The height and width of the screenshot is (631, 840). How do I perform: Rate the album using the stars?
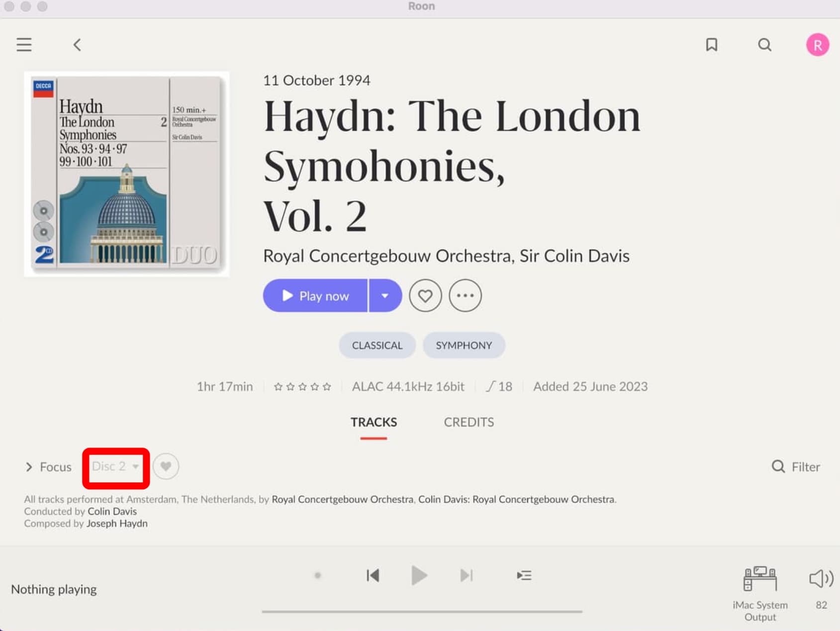coord(302,386)
